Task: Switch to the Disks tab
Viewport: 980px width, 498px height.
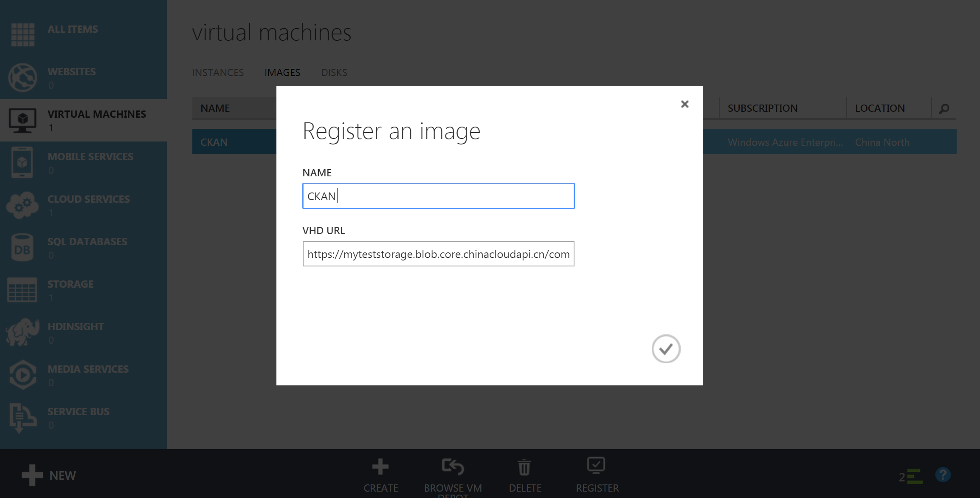Action: coord(334,73)
